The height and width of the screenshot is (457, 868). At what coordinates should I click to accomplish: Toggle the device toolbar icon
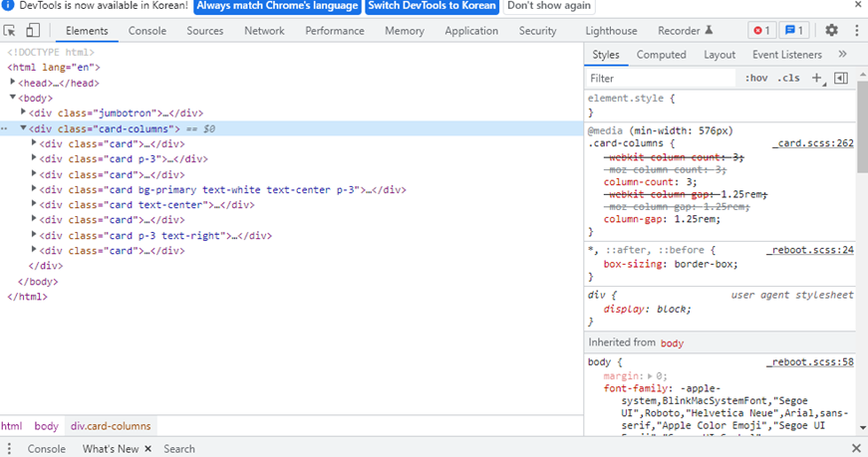pyautogui.click(x=33, y=31)
